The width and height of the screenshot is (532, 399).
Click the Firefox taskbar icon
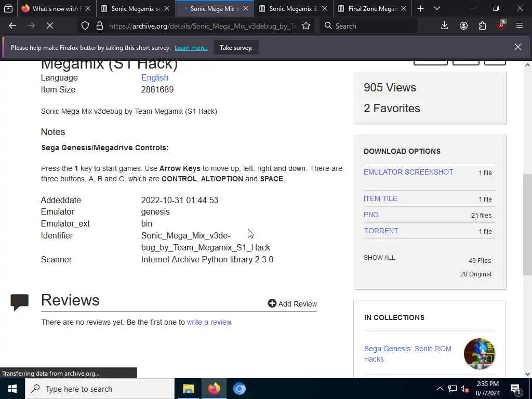click(214, 389)
